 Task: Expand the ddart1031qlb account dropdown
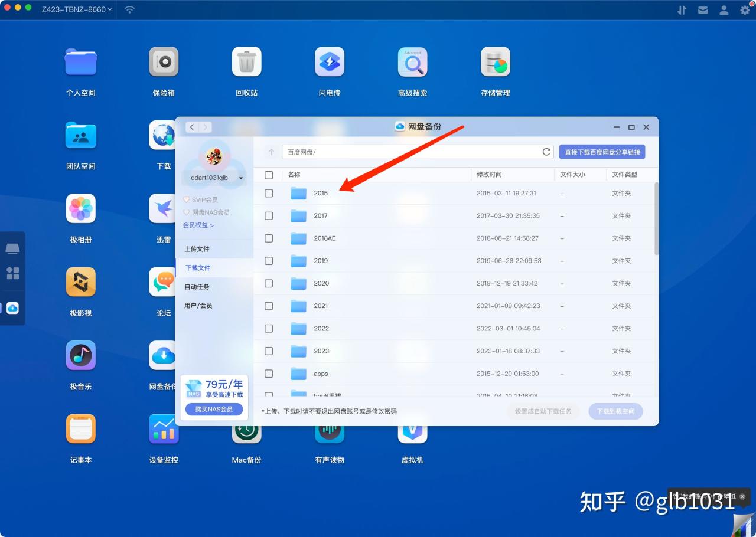click(x=240, y=178)
